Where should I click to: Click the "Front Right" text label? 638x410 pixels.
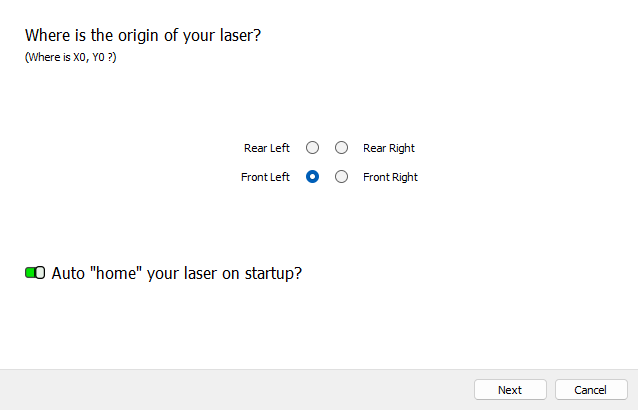pos(390,177)
